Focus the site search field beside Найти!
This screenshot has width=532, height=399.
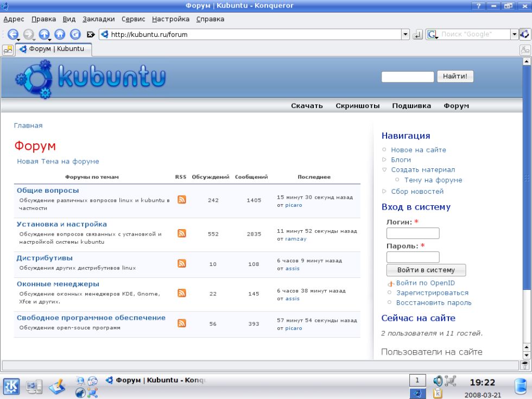point(408,77)
